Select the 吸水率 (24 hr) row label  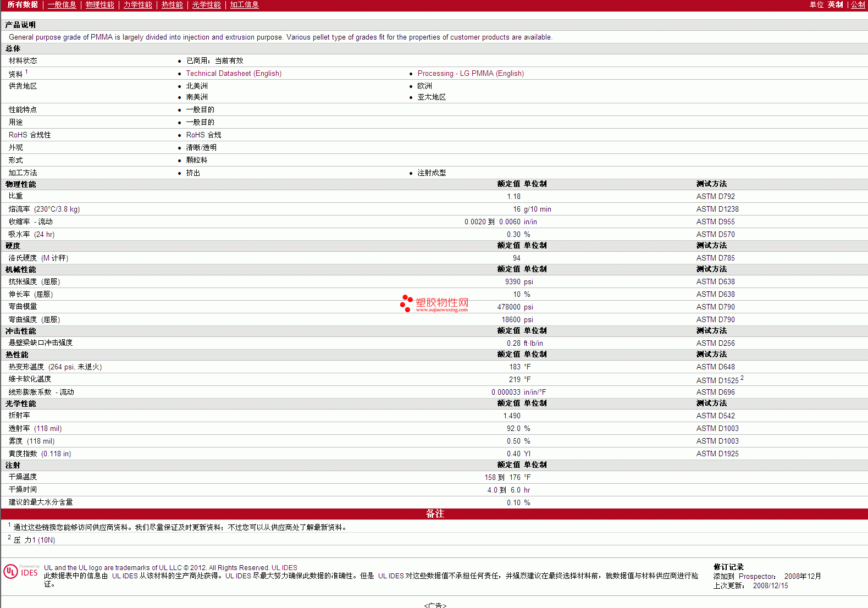(31, 235)
